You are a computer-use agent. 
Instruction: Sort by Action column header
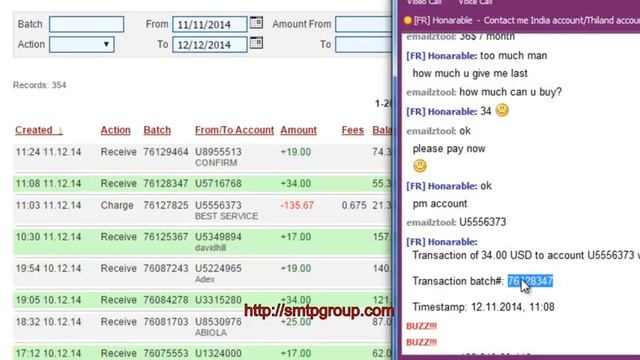point(116,130)
